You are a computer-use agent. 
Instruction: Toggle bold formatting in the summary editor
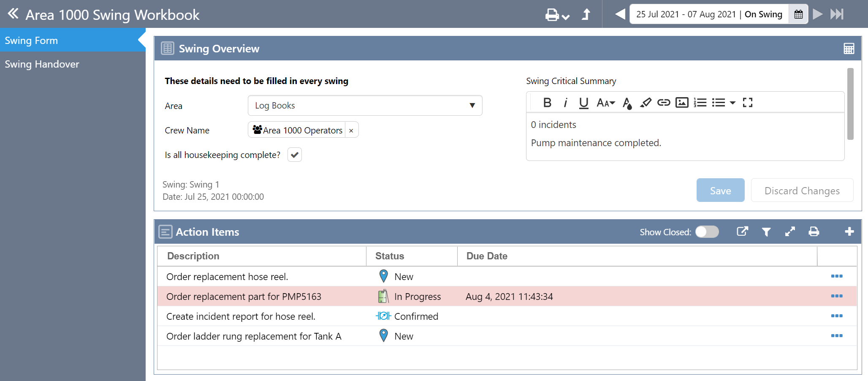[x=547, y=103]
